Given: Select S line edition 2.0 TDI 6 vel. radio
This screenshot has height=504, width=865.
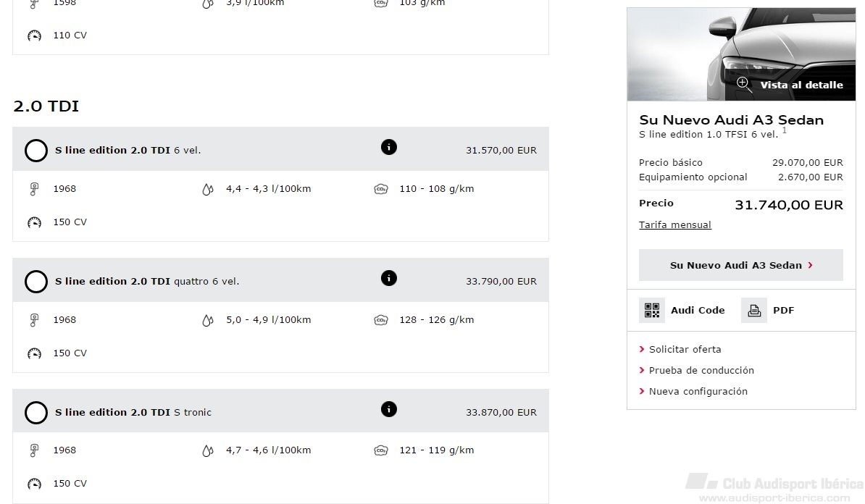Looking at the screenshot, I should coord(36,151).
